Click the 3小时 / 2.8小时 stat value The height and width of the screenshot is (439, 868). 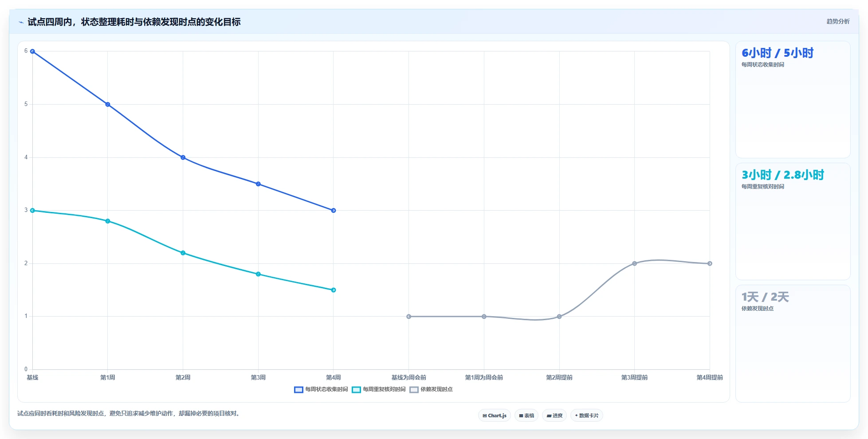click(783, 175)
